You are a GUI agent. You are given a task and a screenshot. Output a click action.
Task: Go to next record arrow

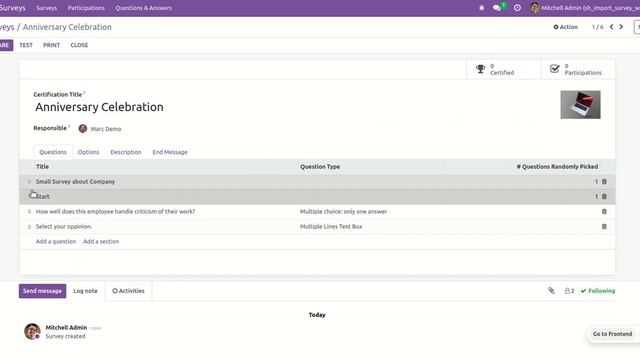pos(621,27)
